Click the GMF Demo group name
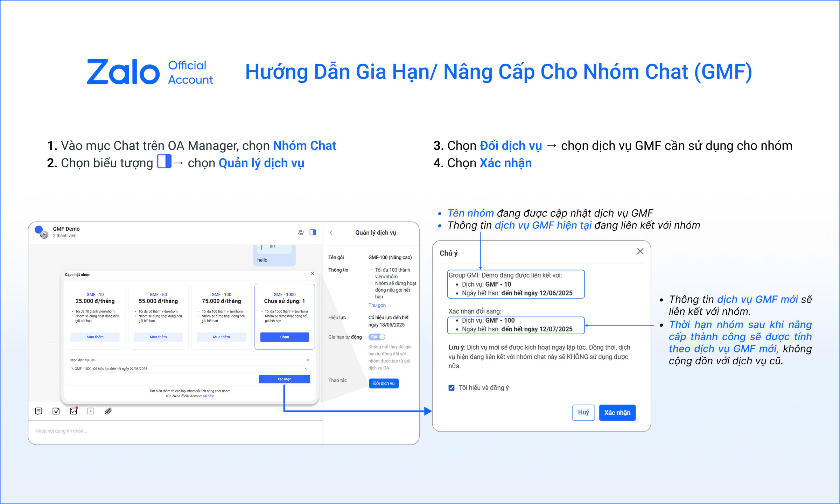This screenshot has width=840, height=504. tap(66, 229)
